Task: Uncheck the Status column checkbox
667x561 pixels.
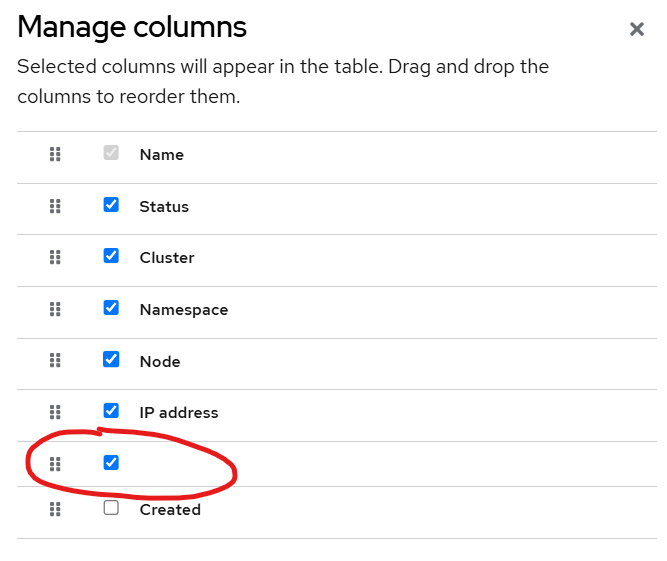Action: point(111,204)
